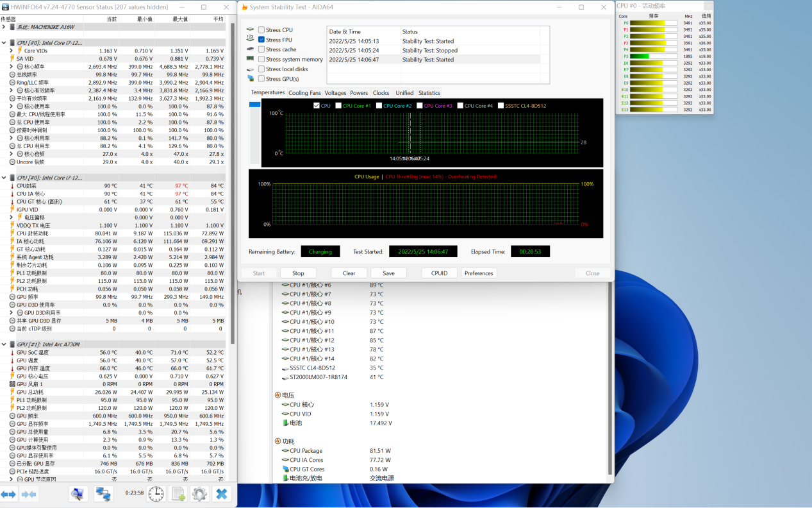Viewport: 812px width, 508px height.
Task: Uncheck the Stress FPU option
Action: [261, 40]
